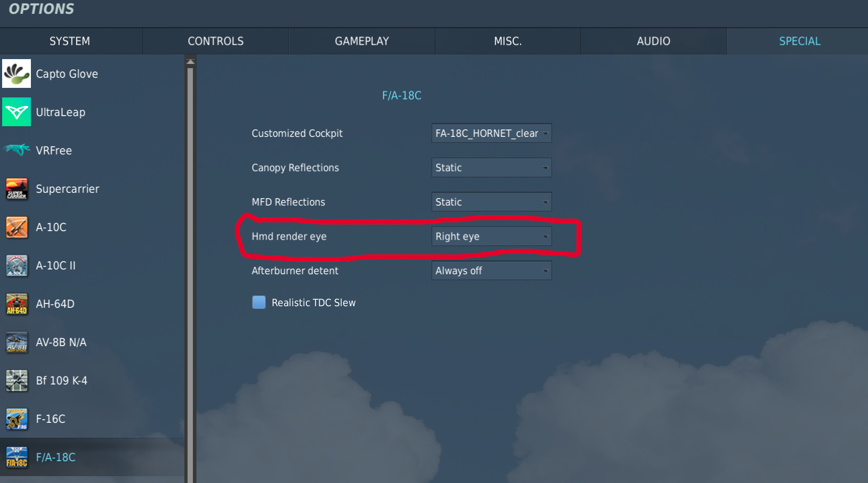This screenshot has height=483, width=868.
Task: Click the Capto Glove icon
Action: (17, 73)
